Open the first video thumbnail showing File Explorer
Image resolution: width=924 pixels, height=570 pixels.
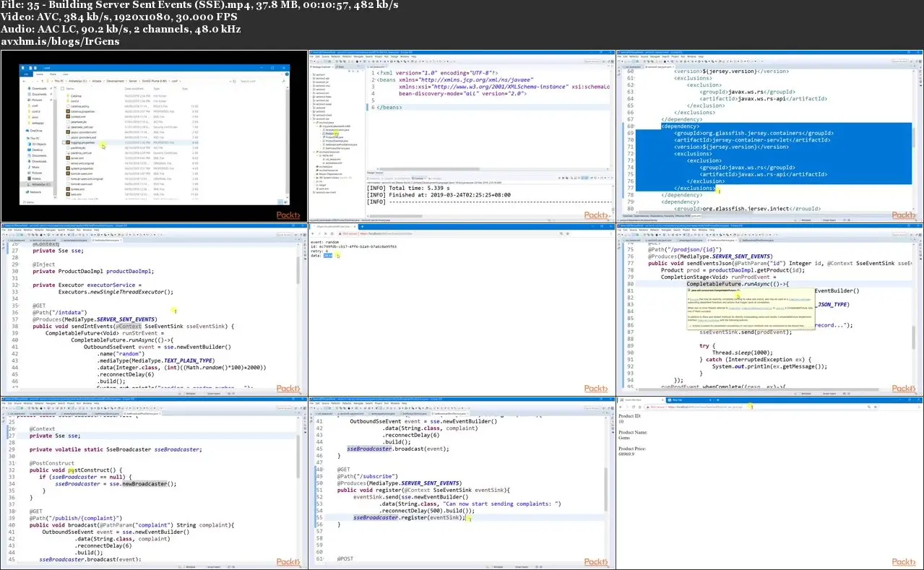tap(153, 136)
